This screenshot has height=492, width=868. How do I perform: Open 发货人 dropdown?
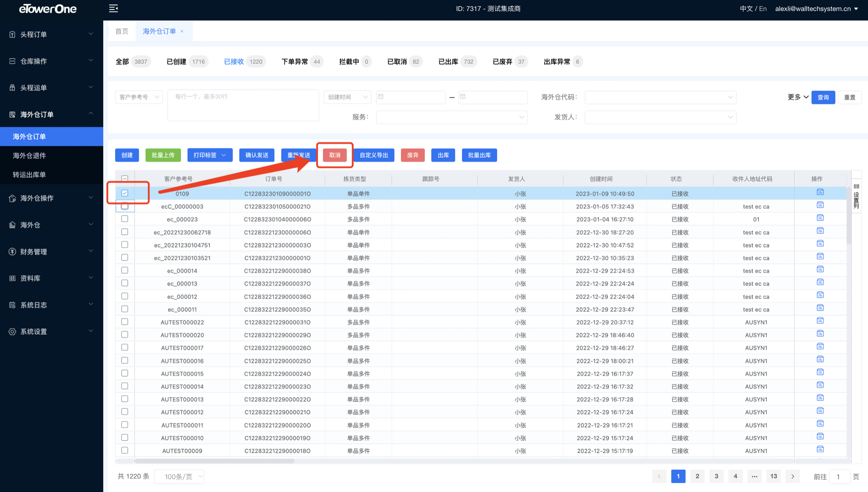[x=660, y=117]
